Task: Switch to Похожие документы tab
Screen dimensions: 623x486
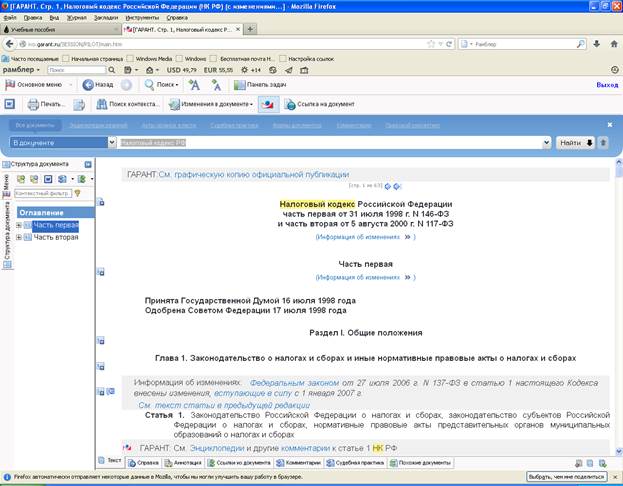Action: click(x=420, y=463)
